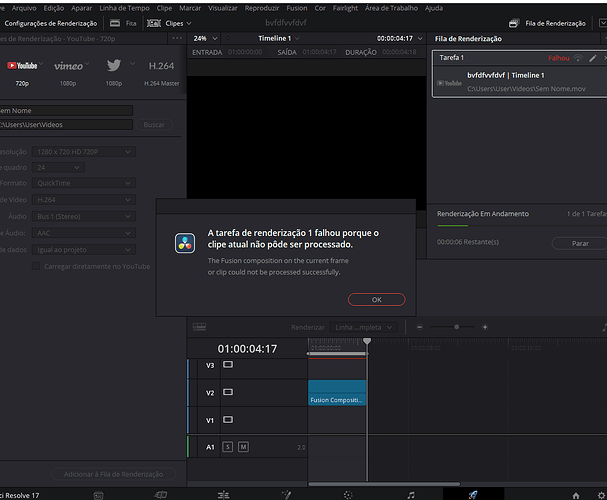The image size is (607, 500).
Task: Click the DaVinci Resolve logo in dialog
Action: tap(185, 243)
